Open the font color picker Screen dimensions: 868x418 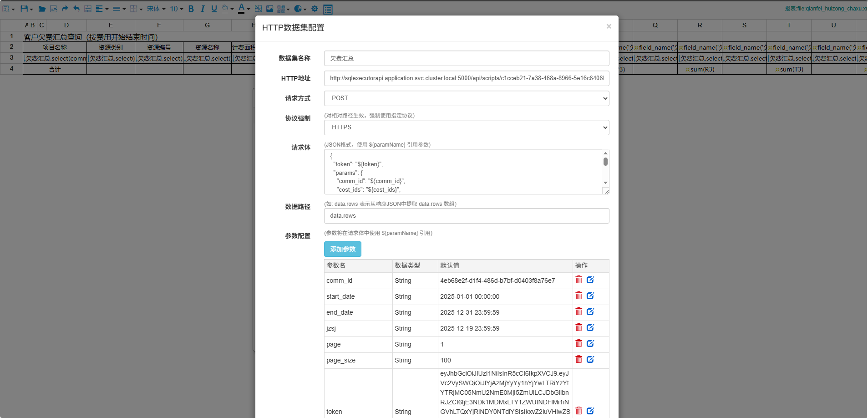[x=241, y=9]
